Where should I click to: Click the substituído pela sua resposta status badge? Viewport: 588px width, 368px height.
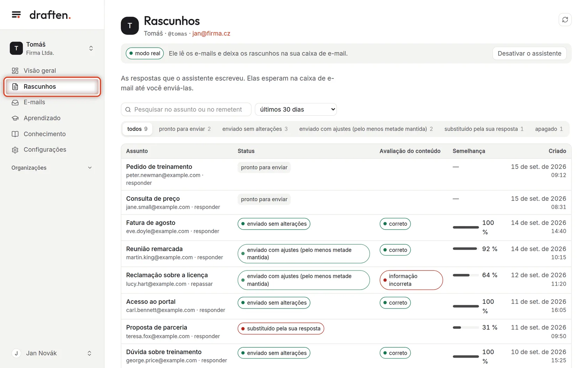281,329
